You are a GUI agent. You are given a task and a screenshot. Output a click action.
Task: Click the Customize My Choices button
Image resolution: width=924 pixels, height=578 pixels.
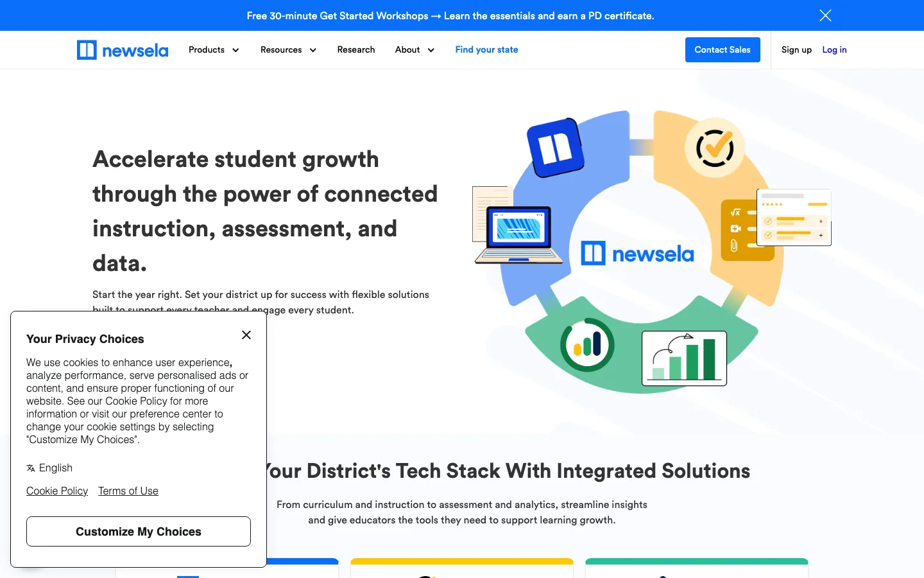[x=139, y=532]
